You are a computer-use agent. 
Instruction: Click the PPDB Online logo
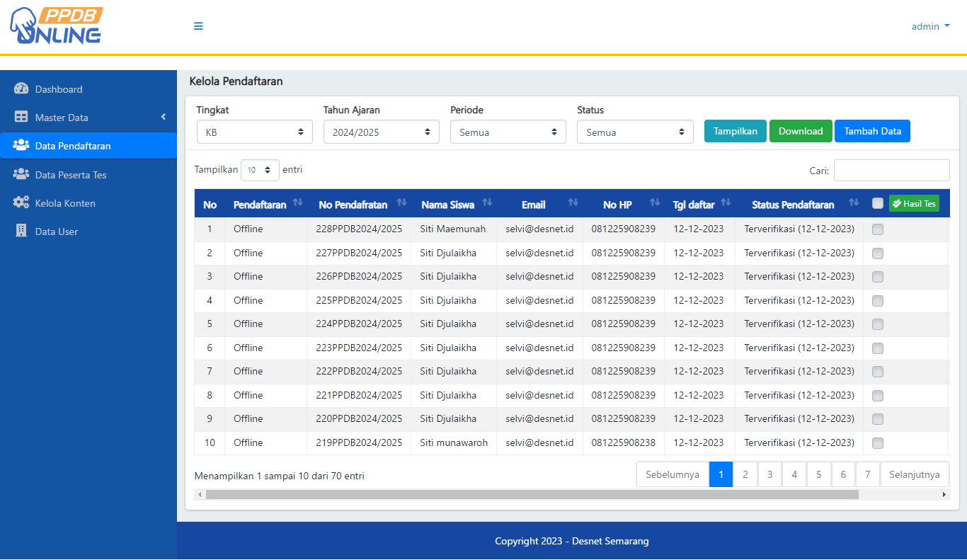click(56, 26)
